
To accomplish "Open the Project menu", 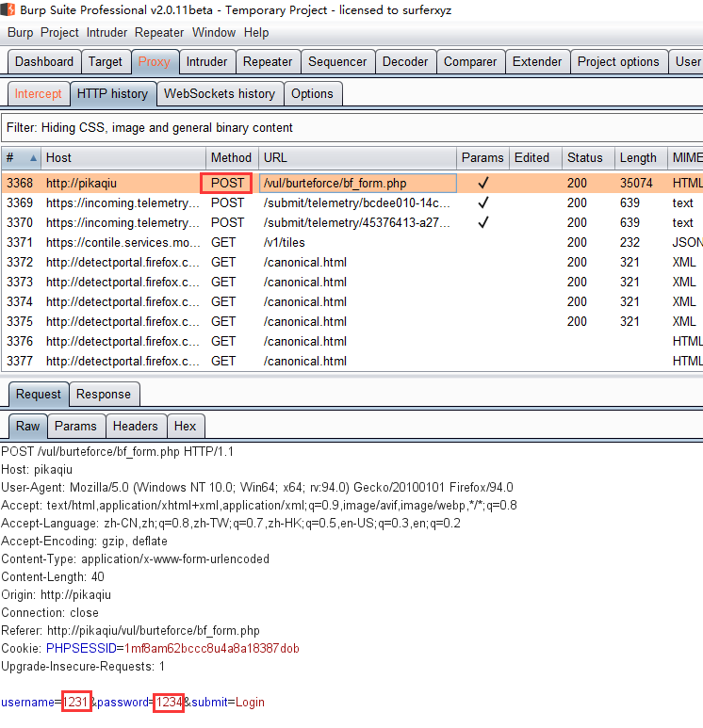I will [59, 33].
